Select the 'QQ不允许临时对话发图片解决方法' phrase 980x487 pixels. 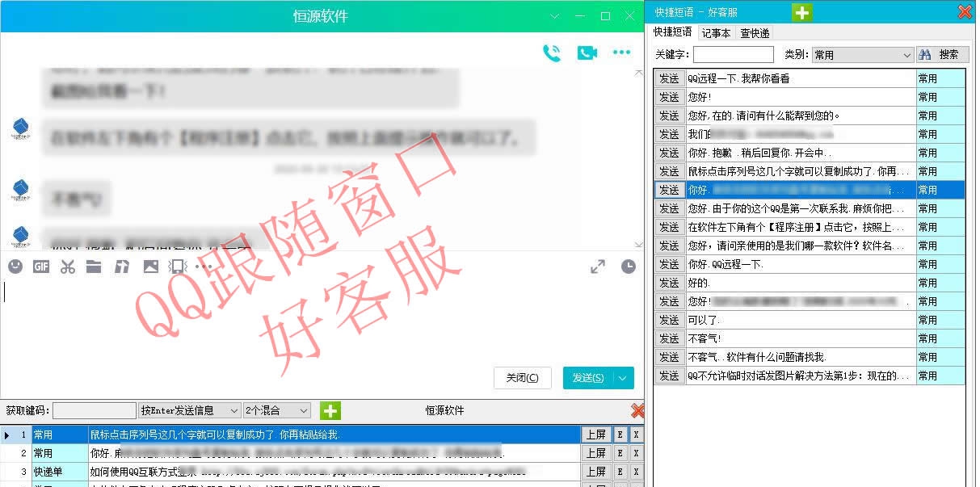click(801, 376)
